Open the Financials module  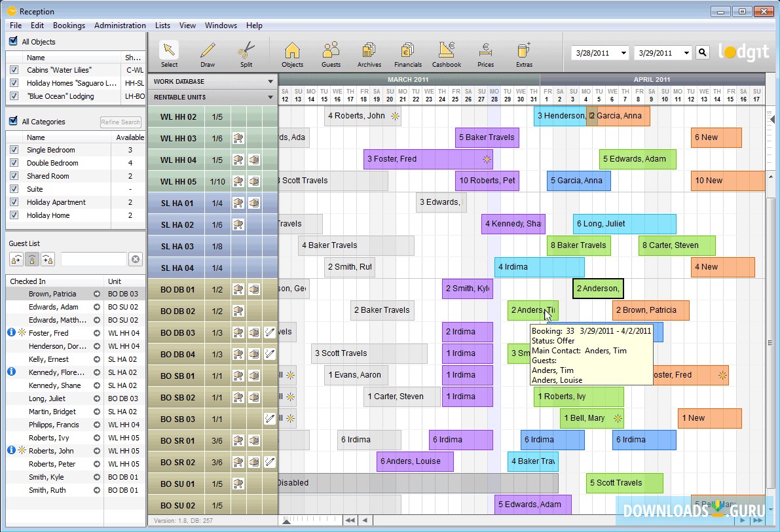click(x=407, y=52)
